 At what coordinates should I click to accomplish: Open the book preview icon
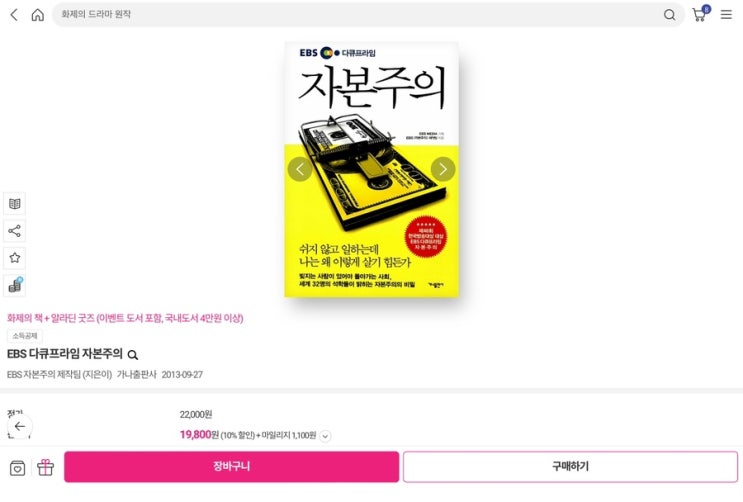click(x=15, y=204)
